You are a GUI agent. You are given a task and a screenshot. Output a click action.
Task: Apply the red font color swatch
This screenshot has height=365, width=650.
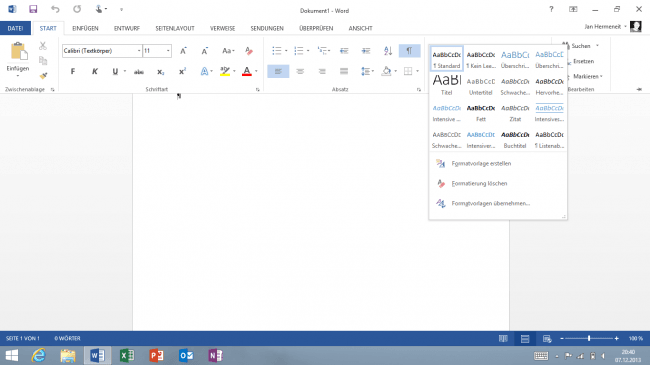(x=247, y=72)
